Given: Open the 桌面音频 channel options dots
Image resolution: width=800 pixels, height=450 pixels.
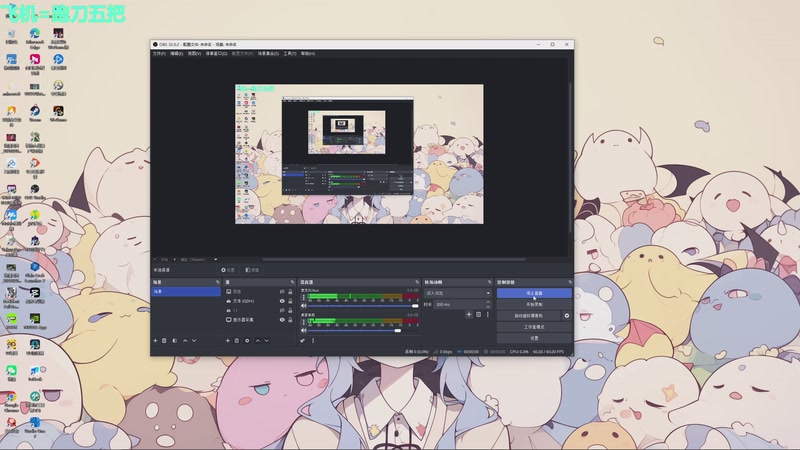Looking at the screenshot, I should pos(304,322).
